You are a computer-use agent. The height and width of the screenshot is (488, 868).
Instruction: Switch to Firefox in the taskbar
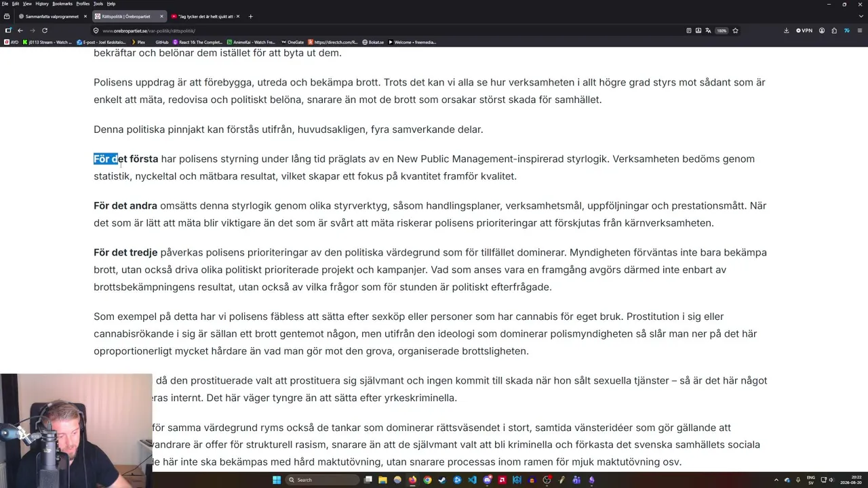(412, 480)
